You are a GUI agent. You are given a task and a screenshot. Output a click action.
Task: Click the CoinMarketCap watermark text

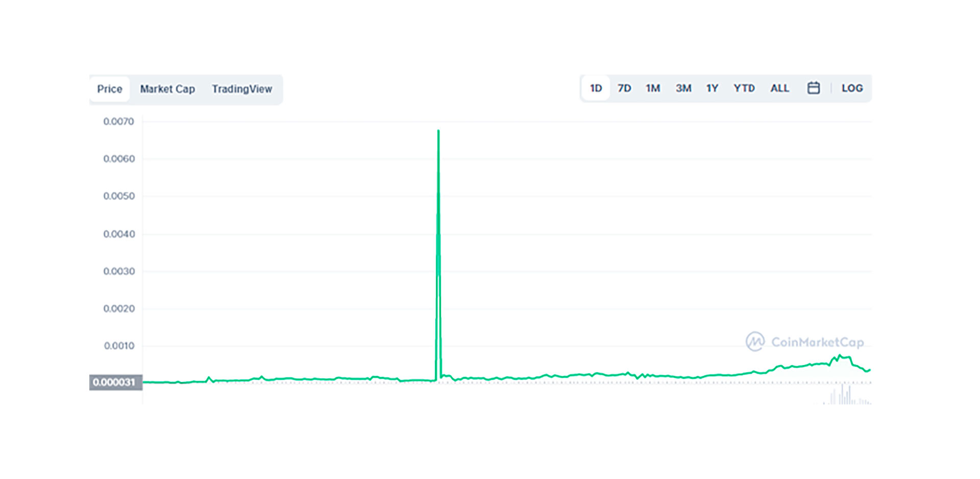817,342
